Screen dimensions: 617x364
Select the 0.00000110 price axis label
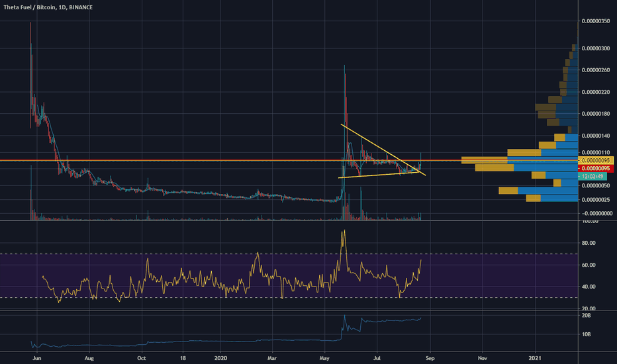(595, 152)
